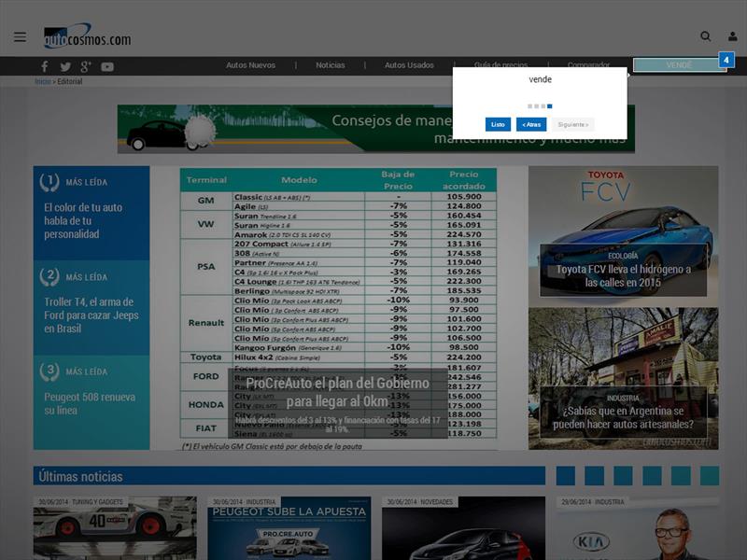
Task: Open the Toyota FCV hydrogen story thumbnail
Action: click(x=623, y=231)
